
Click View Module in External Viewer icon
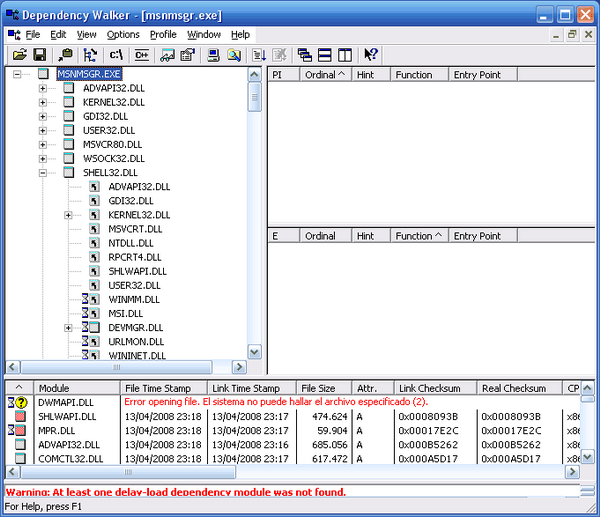167,55
